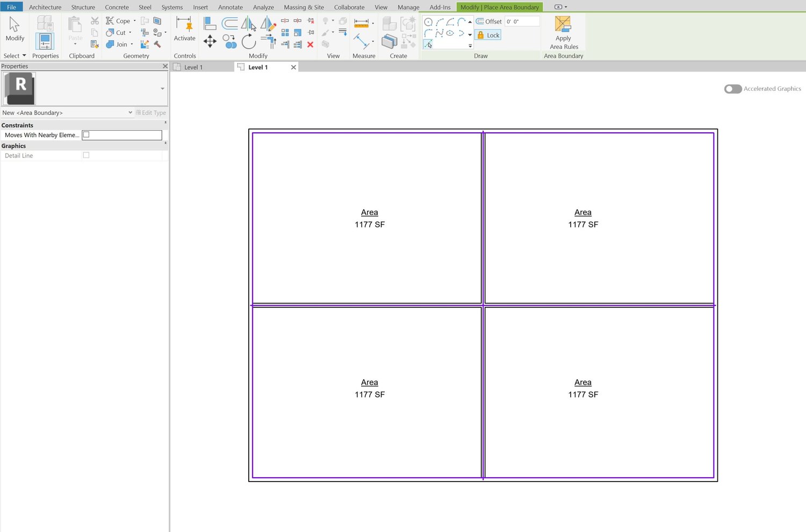Collapse the Constraints section
Screen dimensions: 806x532
coord(165,123)
